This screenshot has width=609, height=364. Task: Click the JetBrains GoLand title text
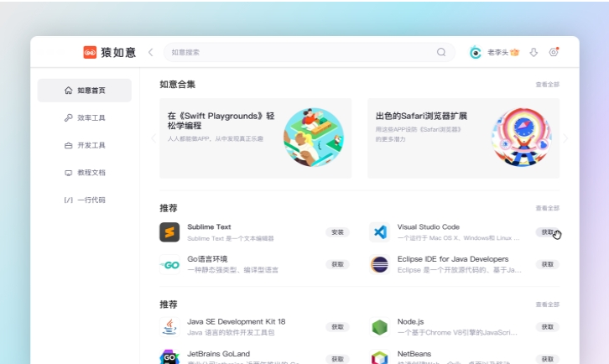point(218,354)
